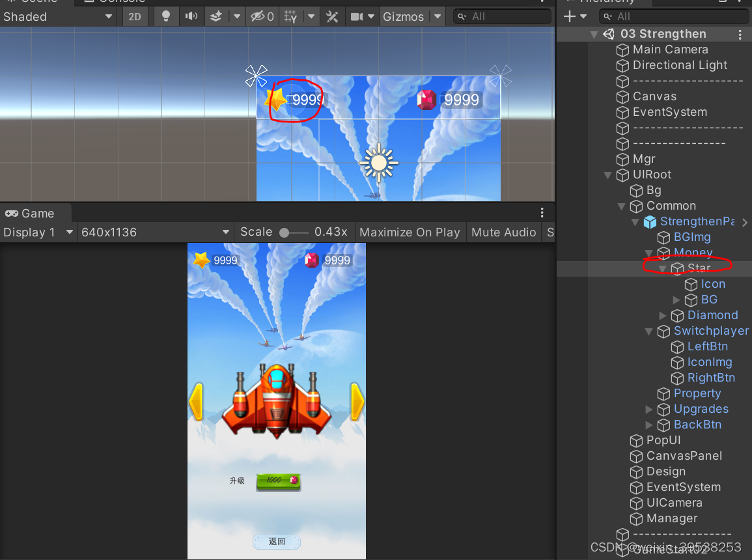This screenshot has width=752, height=560.
Task: Click the scene camera settings icon
Action: [x=357, y=17]
